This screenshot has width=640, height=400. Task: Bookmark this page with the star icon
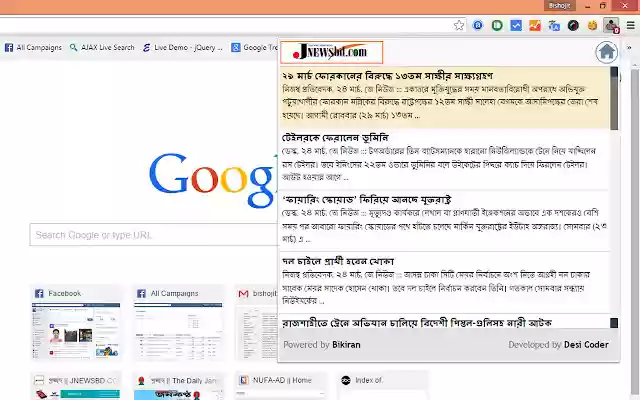point(459,25)
